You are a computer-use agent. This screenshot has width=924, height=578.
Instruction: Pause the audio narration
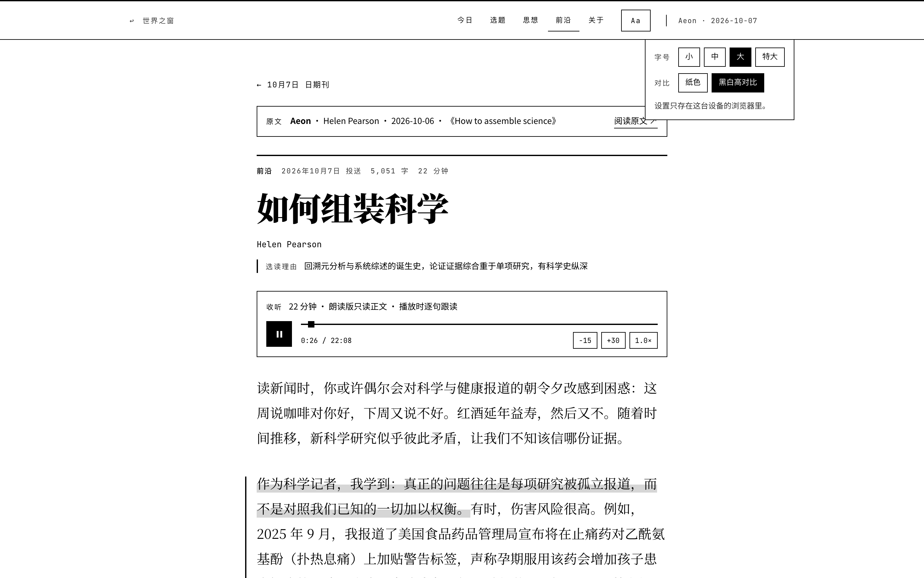(279, 334)
